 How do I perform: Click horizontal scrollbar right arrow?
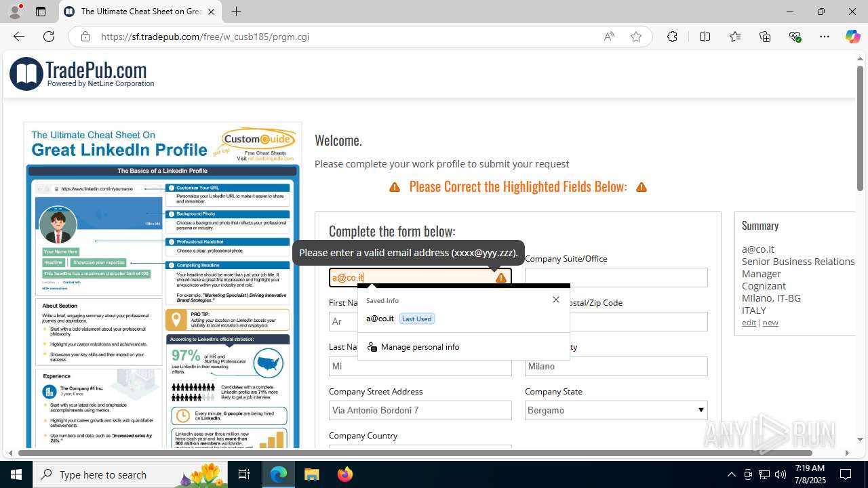846,453
